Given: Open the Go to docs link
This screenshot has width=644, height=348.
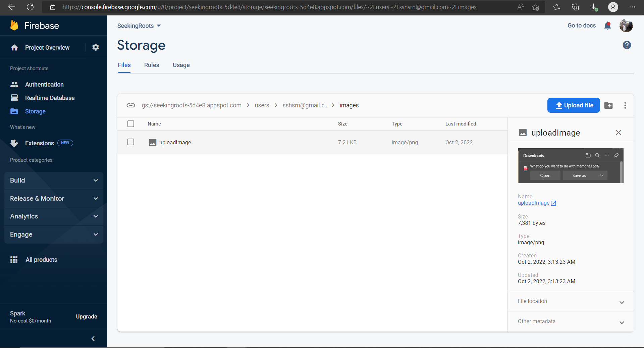Looking at the screenshot, I should [582, 26].
